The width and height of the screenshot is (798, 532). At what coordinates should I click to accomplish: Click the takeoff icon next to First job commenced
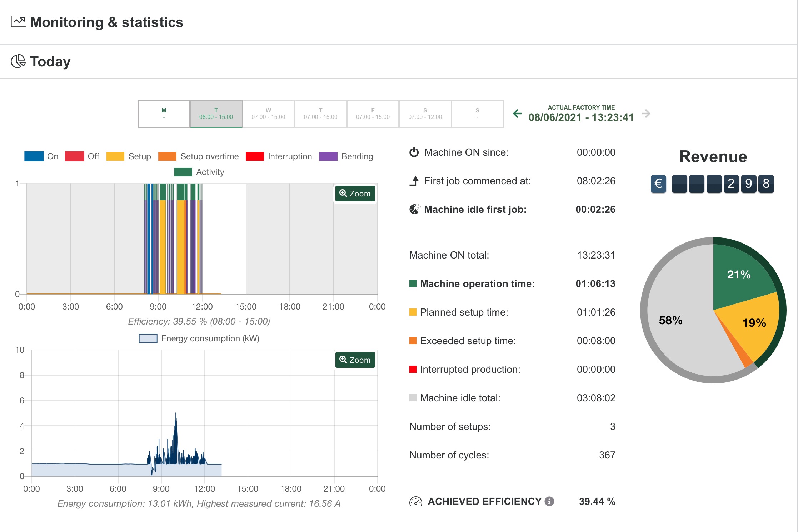[414, 181]
